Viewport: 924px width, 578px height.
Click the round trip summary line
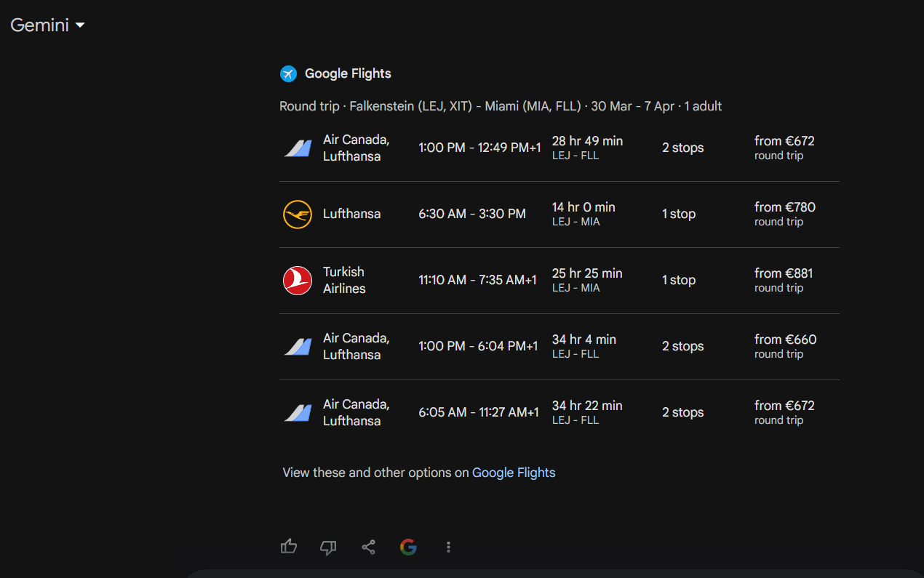[501, 106]
